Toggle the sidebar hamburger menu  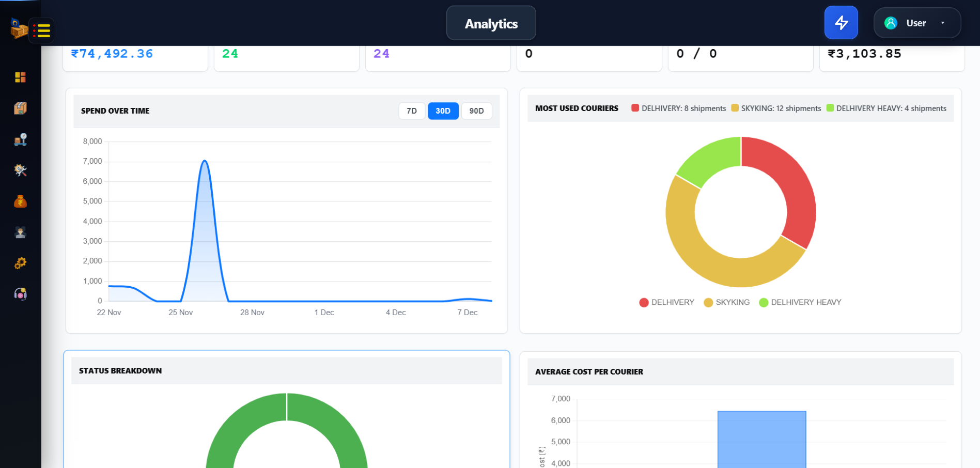(42, 30)
